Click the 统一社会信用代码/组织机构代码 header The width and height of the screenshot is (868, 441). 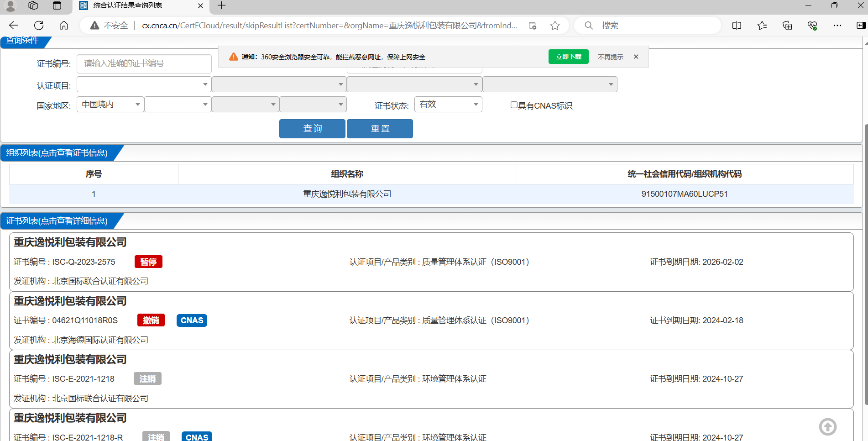coord(685,174)
